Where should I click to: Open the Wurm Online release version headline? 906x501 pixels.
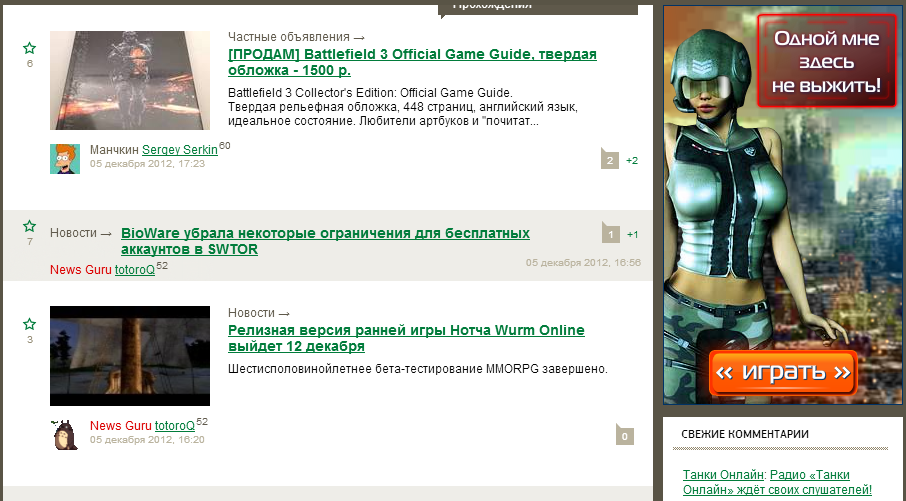pos(406,338)
